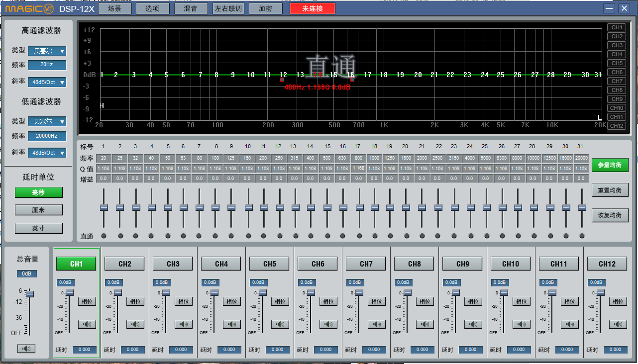Image resolution: width=638 pixels, height=364 pixels.
Task: Click 重置均衡 reset EQ button
Action: (610, 190)
